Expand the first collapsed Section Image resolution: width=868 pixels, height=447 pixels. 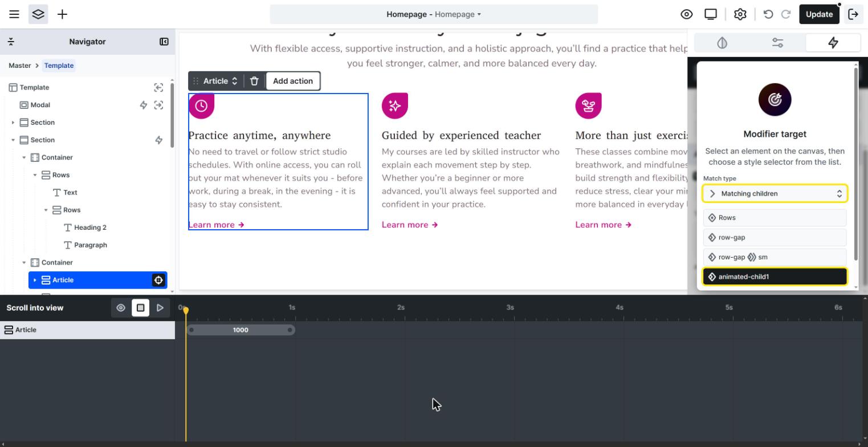13,123
